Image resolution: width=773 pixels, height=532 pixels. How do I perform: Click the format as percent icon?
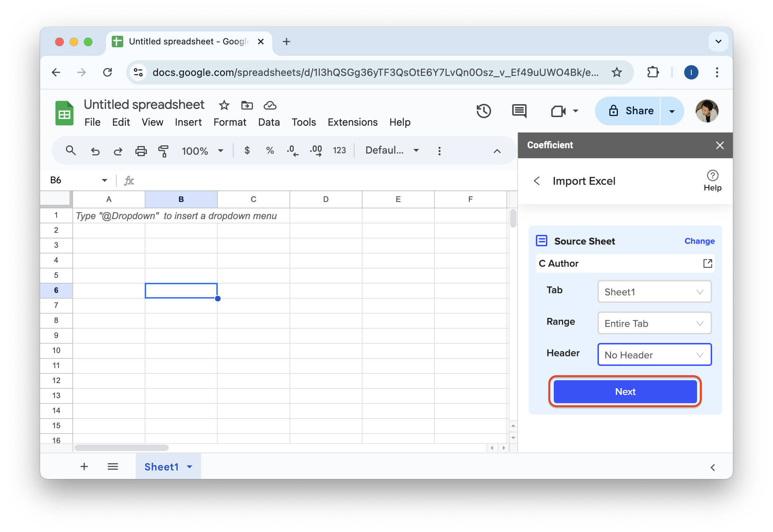coord(270,151)
